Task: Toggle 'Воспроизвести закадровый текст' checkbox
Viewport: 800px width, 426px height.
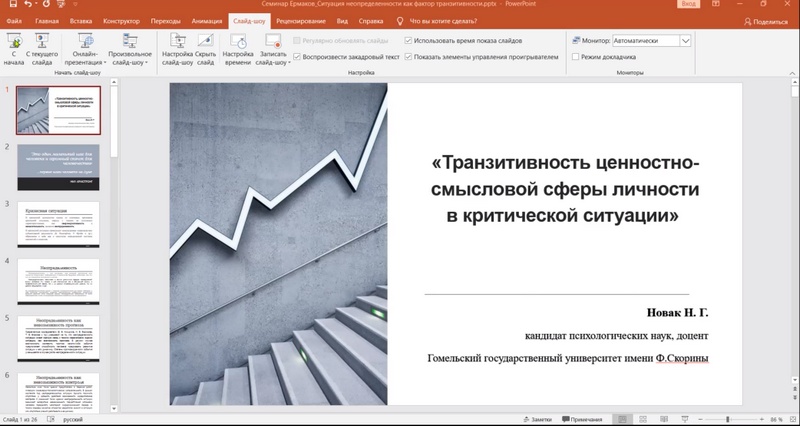Action: click(x=298, y=57)
